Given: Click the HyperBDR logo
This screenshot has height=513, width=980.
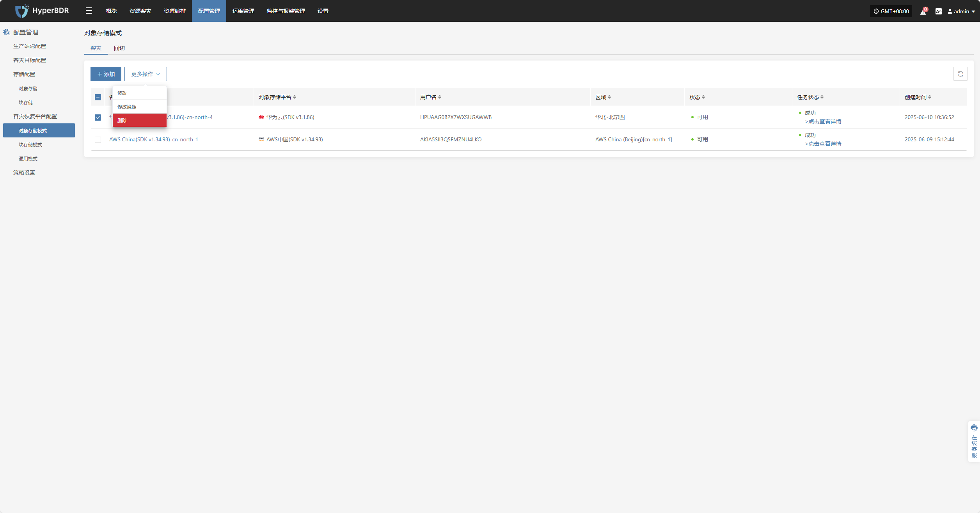Looking at the screenshot, I should pyautogui.click(x=42, y=11).
